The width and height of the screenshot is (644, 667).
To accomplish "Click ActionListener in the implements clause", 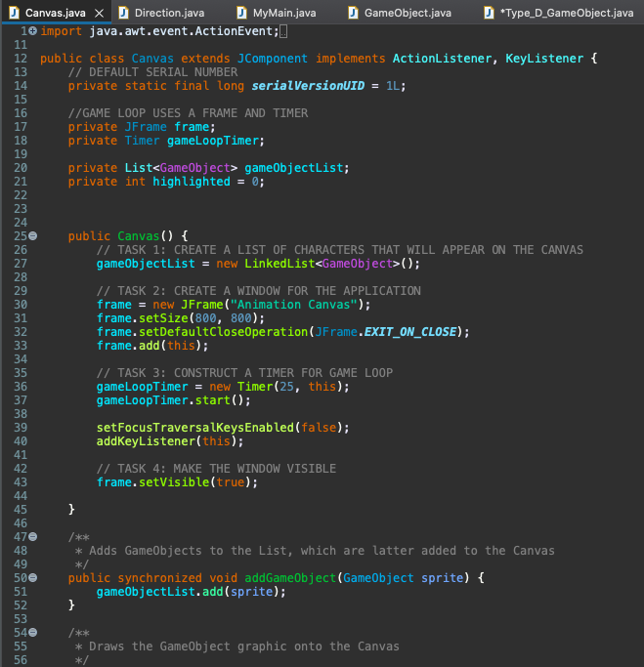I will pyautogui.click(x=442, y=59).
